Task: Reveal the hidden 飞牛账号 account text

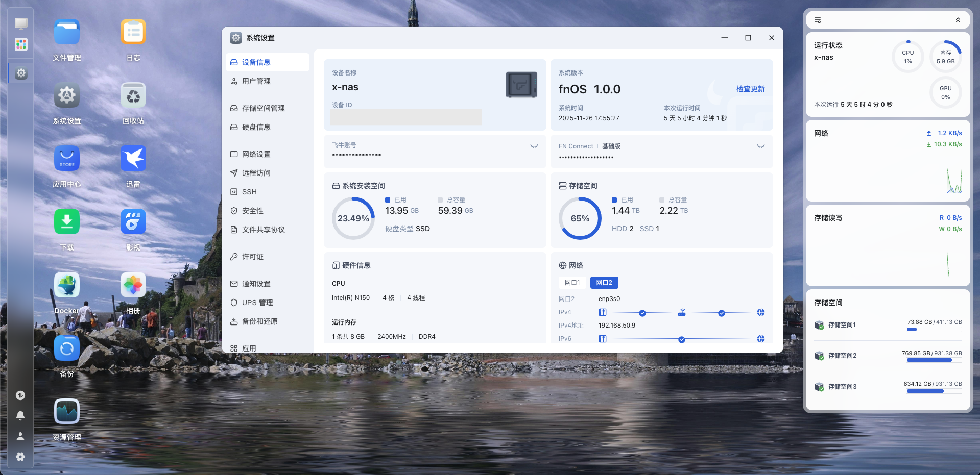Action: pyautogui.click(x=534, y=146)
